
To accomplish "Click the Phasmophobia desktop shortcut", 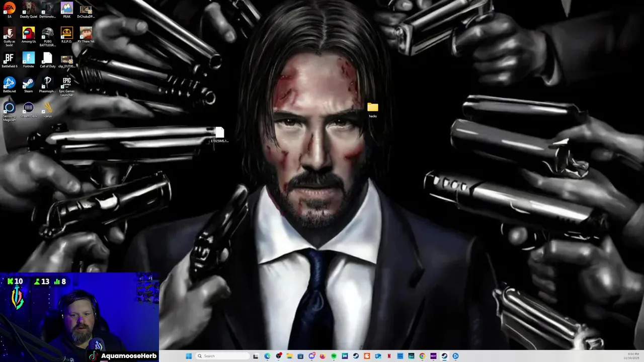I will [48, 85].
